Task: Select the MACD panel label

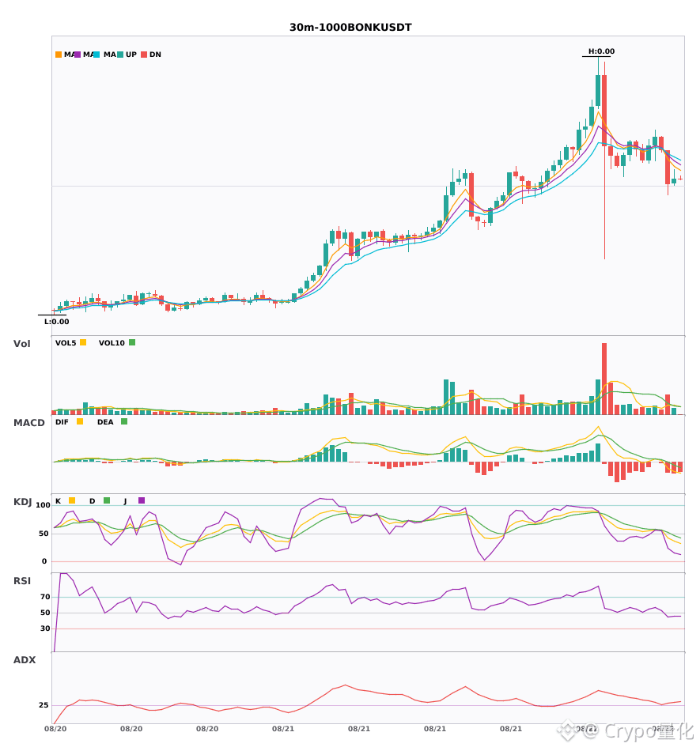Action: (28, 423)
